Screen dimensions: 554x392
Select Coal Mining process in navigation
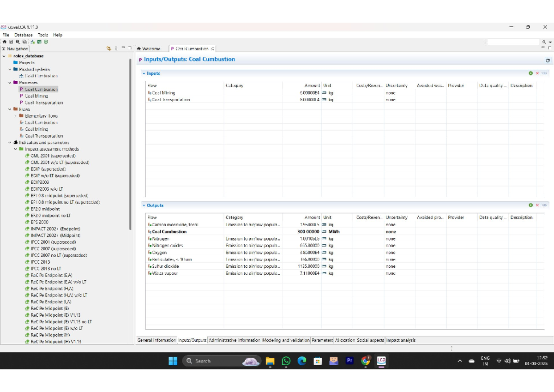(x=36, y=96)
